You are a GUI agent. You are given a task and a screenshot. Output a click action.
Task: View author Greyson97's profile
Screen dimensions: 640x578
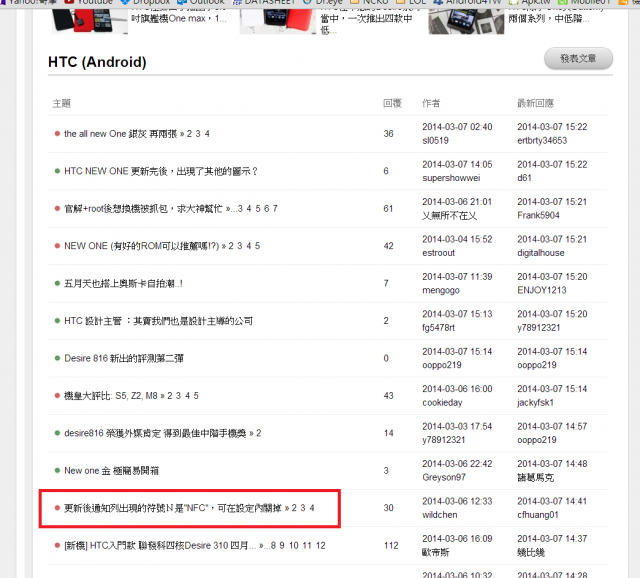coord(444,477)
